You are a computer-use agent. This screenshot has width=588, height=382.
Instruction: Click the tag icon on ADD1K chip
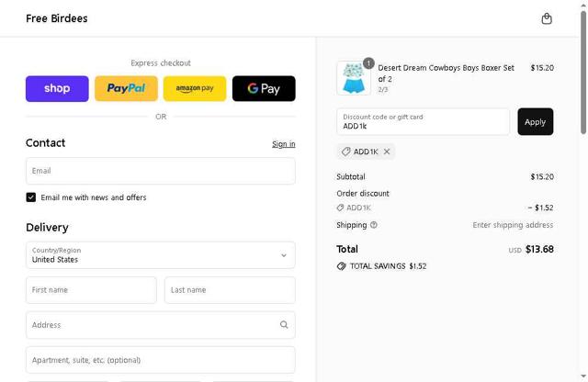(x=345, y=152)
